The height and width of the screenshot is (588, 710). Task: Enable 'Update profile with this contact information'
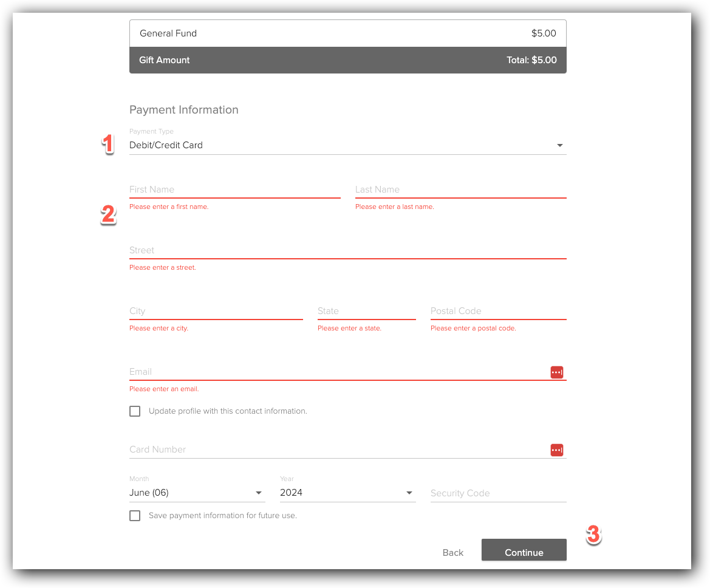[135, 411]
